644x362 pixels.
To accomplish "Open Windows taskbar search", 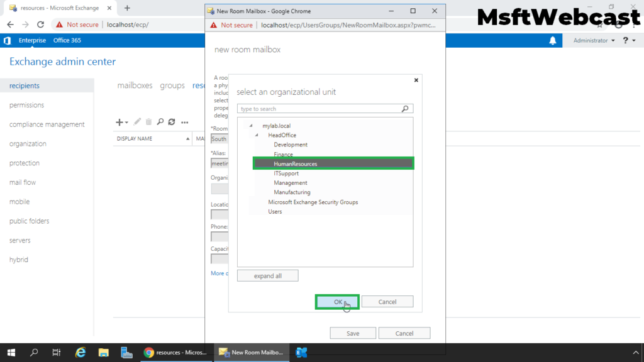I will tap(34, 353).
